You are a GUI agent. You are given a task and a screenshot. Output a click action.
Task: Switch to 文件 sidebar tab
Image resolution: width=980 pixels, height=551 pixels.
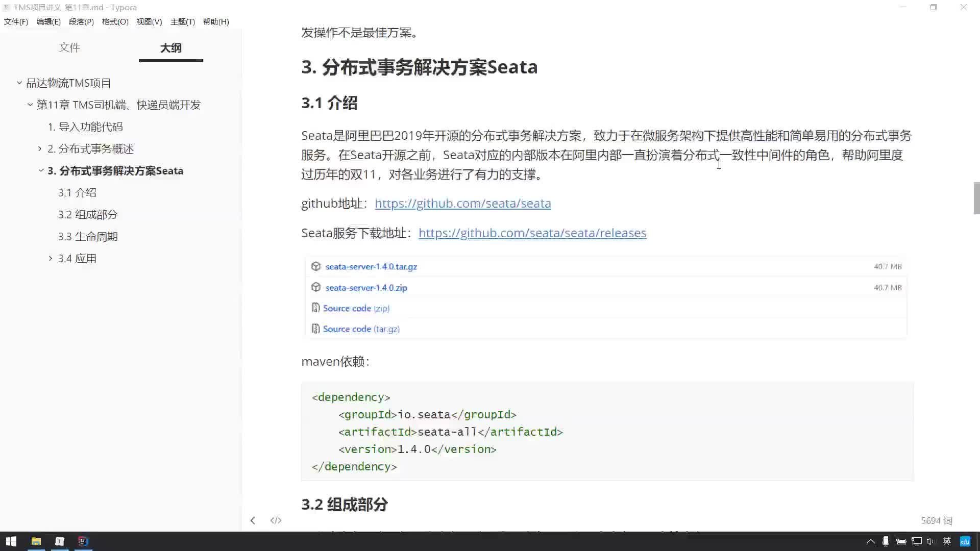(x=69, y=47)
